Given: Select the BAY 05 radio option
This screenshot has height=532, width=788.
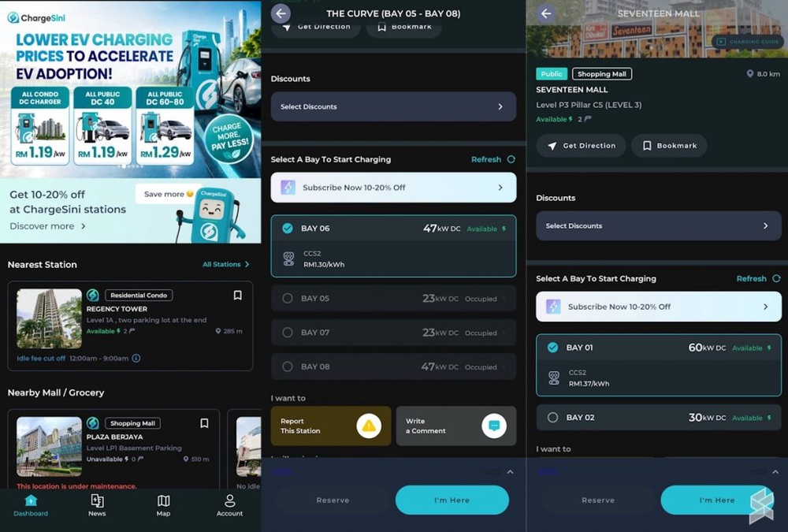Looking at the screenshot, I should pyautogui.click(x=288, y=298).
